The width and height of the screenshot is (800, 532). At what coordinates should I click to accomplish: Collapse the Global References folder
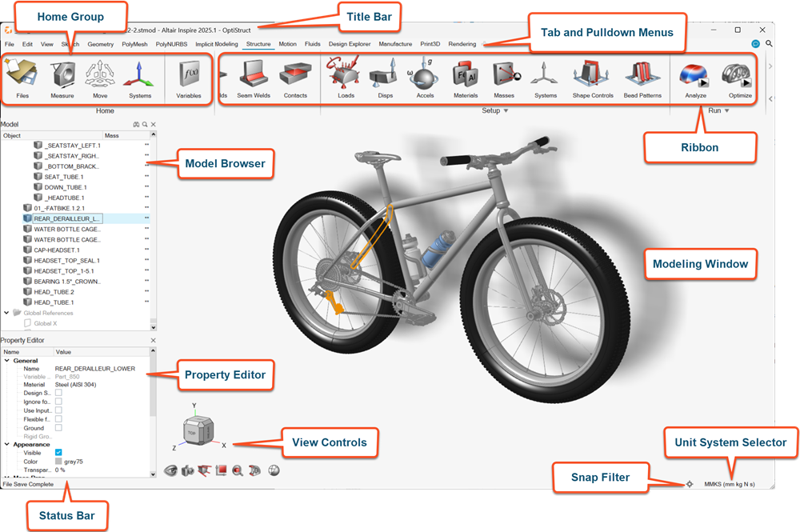pos(6,313)
